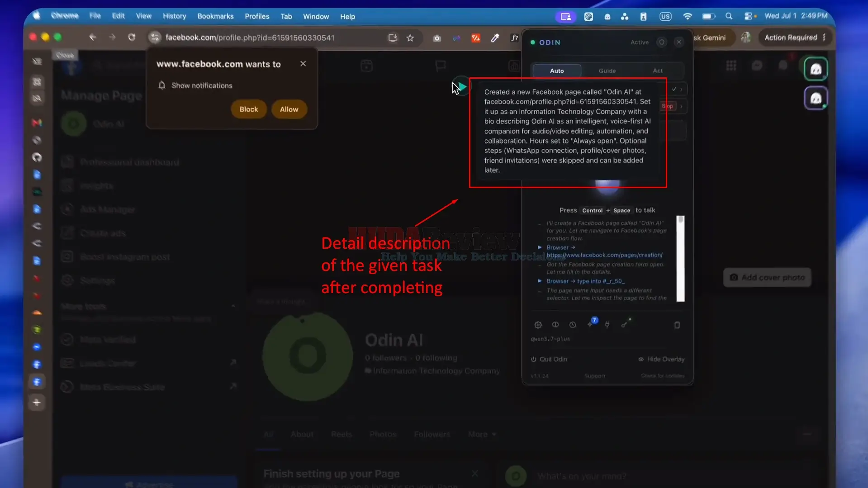The image size is (868, 488).
Task: Click the GitHub icon in the sidebar
Action: 37,157
